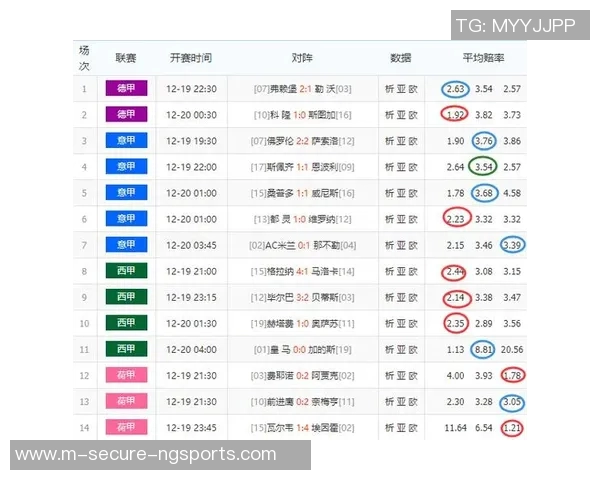600x480 pixels.
Task: Open the 析 link for the AC米兰 match
Action: click(390, 245)
